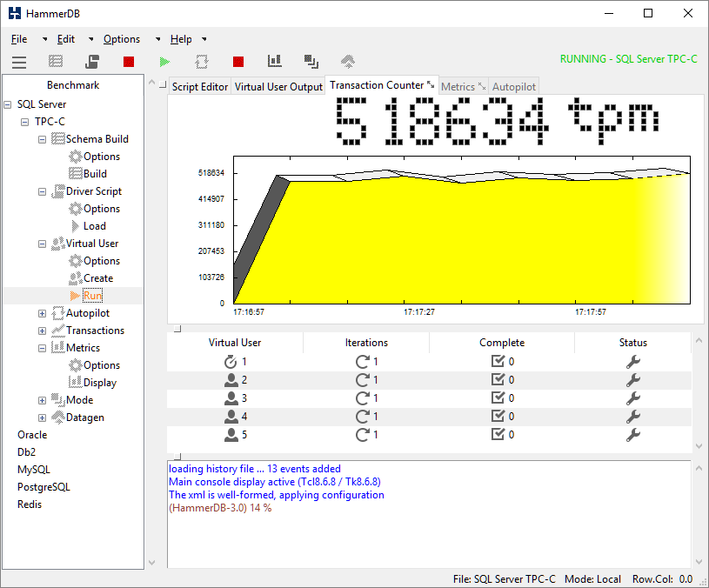Select Load under Driver Script
The height and width of the screenshot is (588, 709).
tap(95, 226)
